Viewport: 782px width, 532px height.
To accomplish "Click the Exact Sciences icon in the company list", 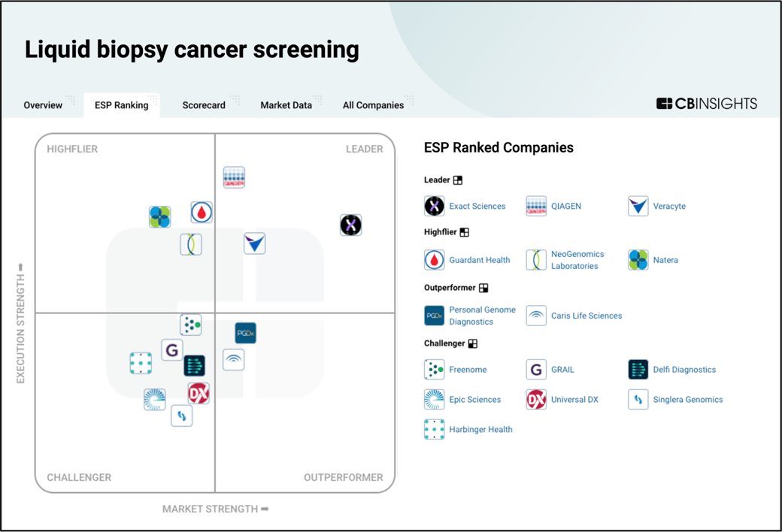I will point(435,206).
